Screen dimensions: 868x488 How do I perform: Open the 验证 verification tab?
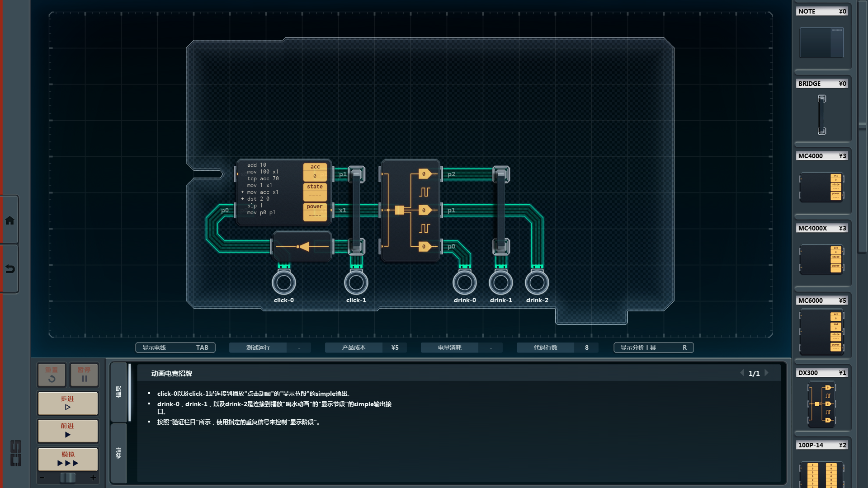(x=118, y=453)
